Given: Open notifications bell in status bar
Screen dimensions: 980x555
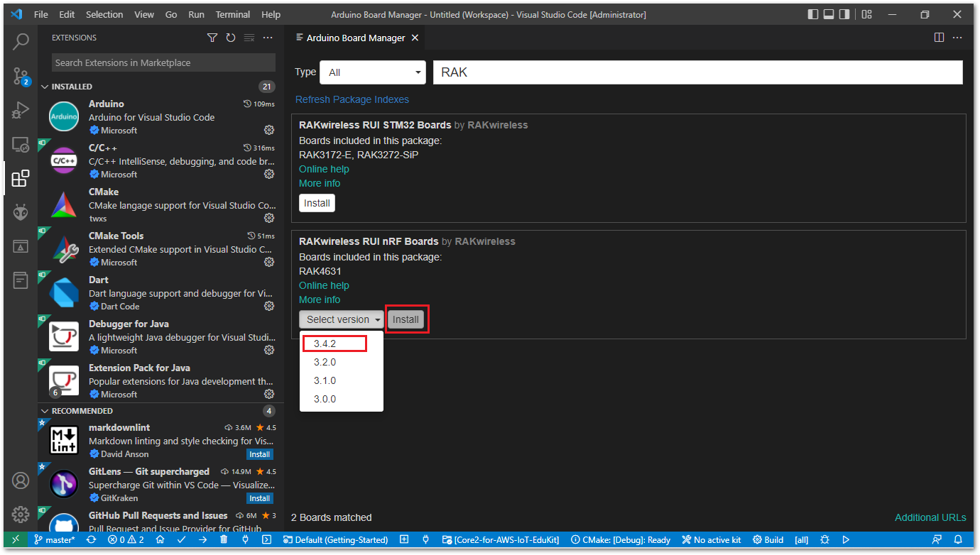Looking at the screenshot, I should click(958, 539).
